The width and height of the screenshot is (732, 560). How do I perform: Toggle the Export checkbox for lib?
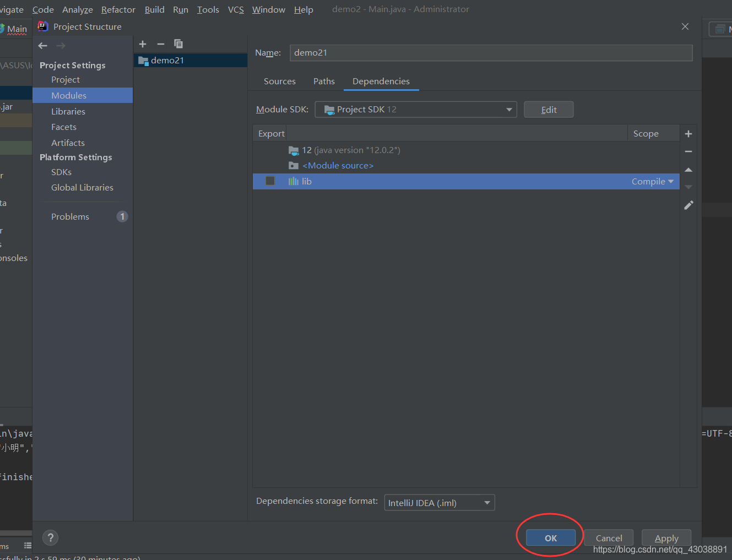coord(270,181)
